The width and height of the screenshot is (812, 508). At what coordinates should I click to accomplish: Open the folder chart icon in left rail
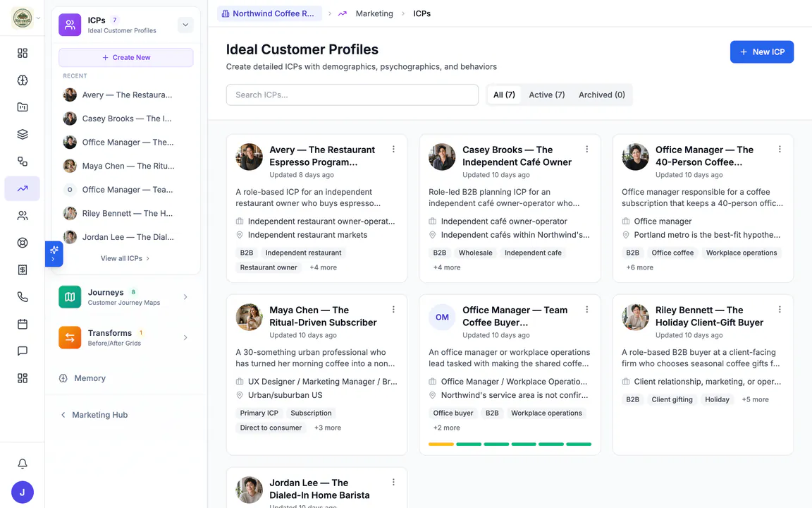(x=23, y=107)
